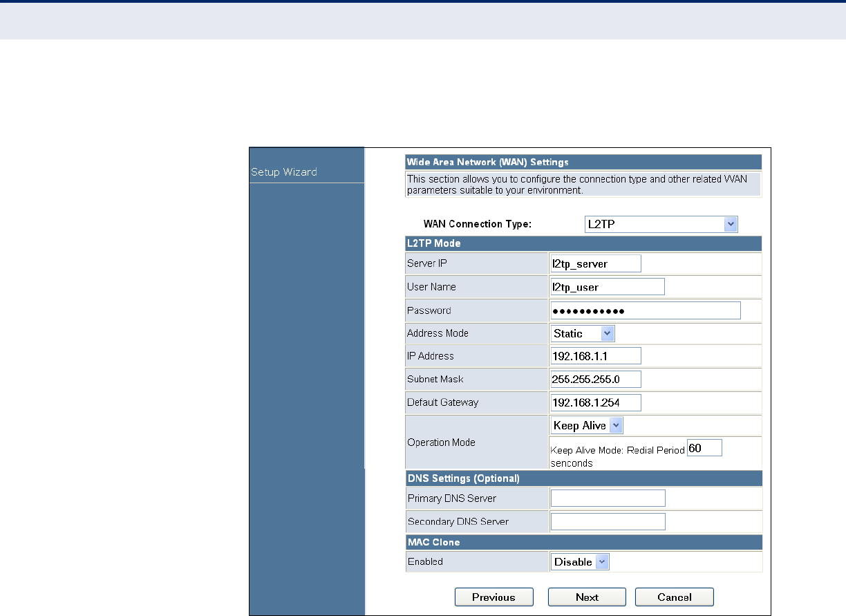
Task: Click the 'Operation Mode' row label
Action: tap(441, 442)
